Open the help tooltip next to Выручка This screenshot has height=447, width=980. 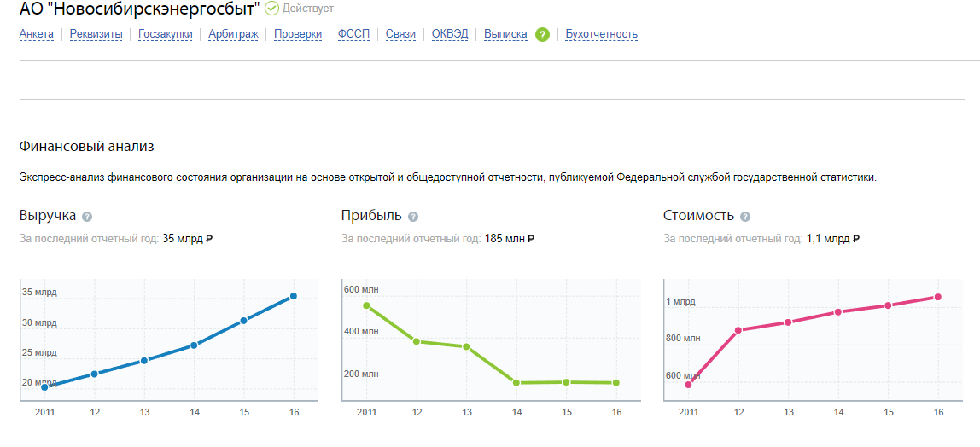click(87, 217)
